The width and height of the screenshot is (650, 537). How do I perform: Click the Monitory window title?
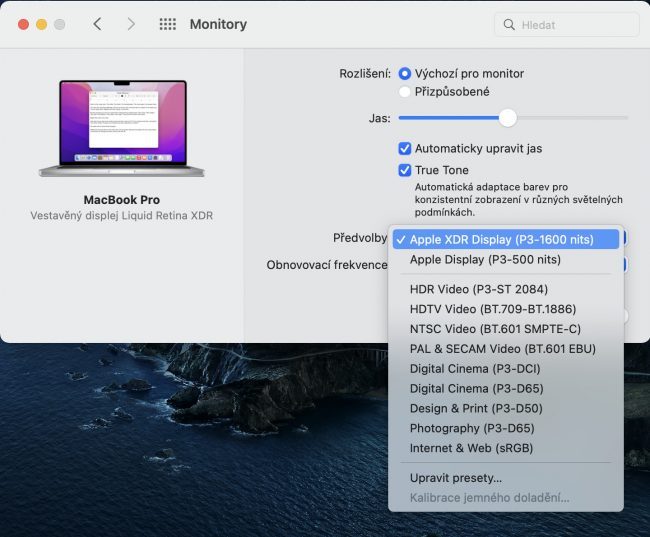coord(218,24)
